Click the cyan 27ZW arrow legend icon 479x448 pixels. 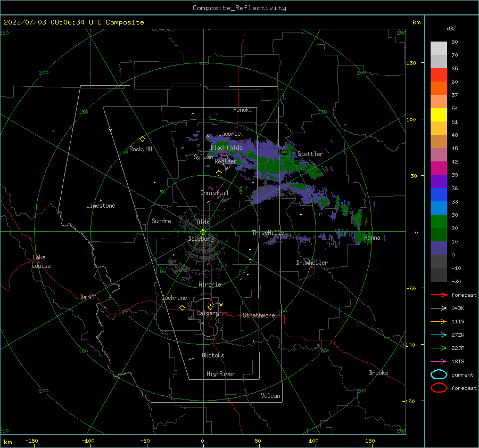click(x=439, y=335)
